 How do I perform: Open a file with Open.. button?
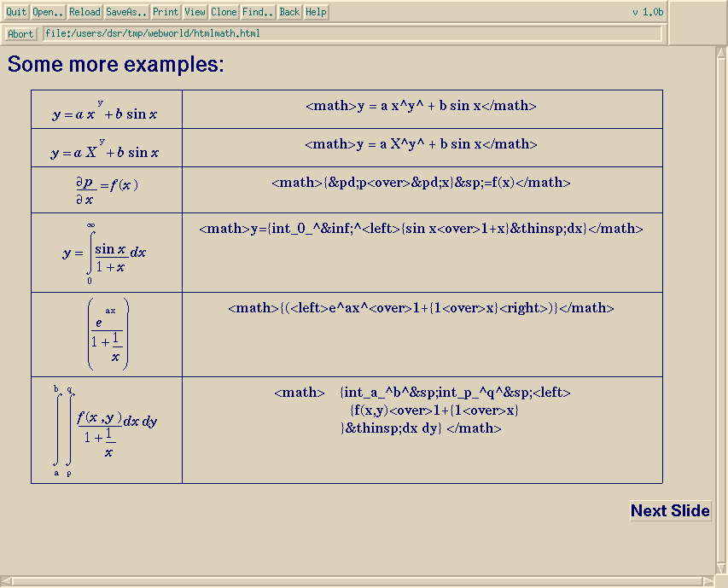click(x=48, y=12)
